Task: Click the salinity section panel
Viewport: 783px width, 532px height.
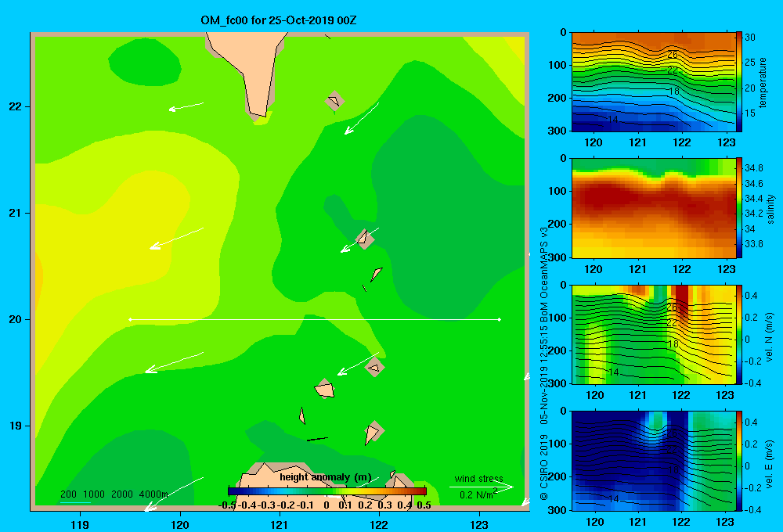Action: [653, 208]
